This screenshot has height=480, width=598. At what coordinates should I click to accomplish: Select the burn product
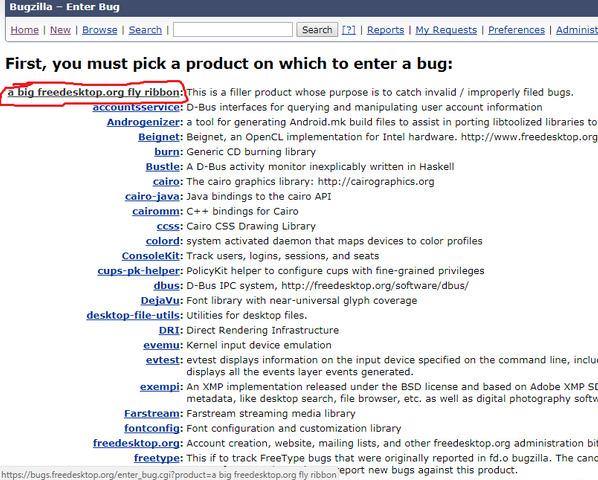pos(167,152)
